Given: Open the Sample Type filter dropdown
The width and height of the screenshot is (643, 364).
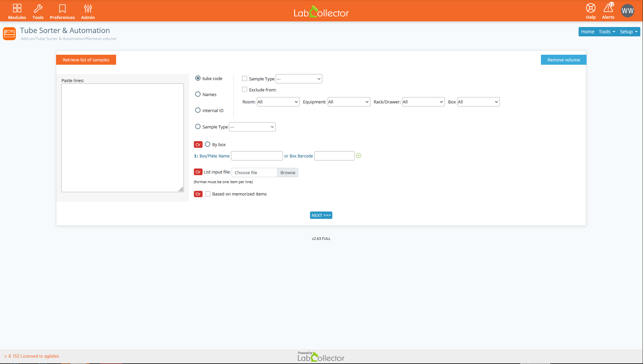Looking at the screenshot, I should (299, 79).
